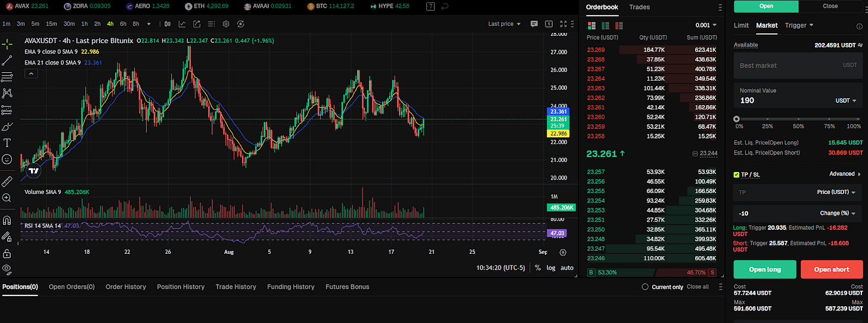Uncheck the TP / SL checkbox
Image resolution: width=868 pixels, height=323 pixels.
click(737, 174)
